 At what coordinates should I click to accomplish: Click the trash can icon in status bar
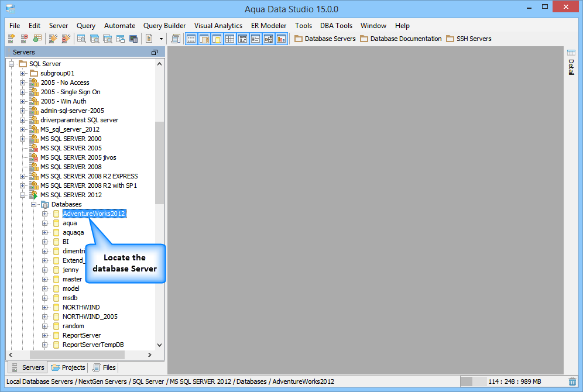click(572, 381)
